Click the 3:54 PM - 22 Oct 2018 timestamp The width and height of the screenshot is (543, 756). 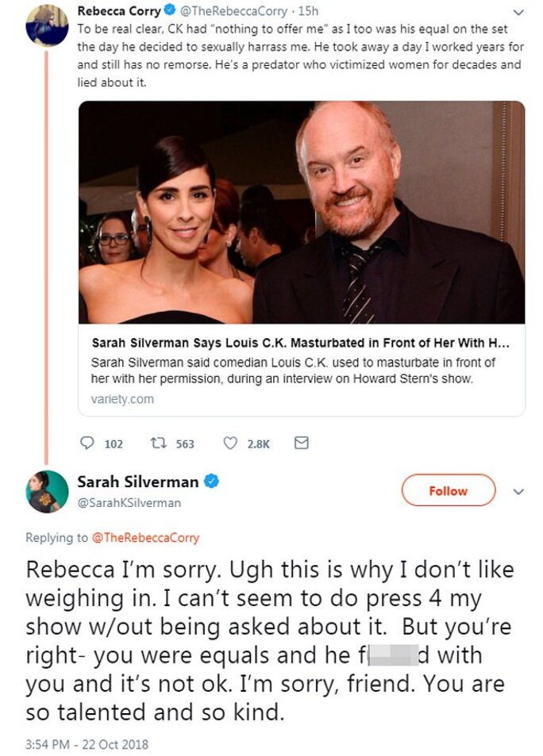pos(87,744)
